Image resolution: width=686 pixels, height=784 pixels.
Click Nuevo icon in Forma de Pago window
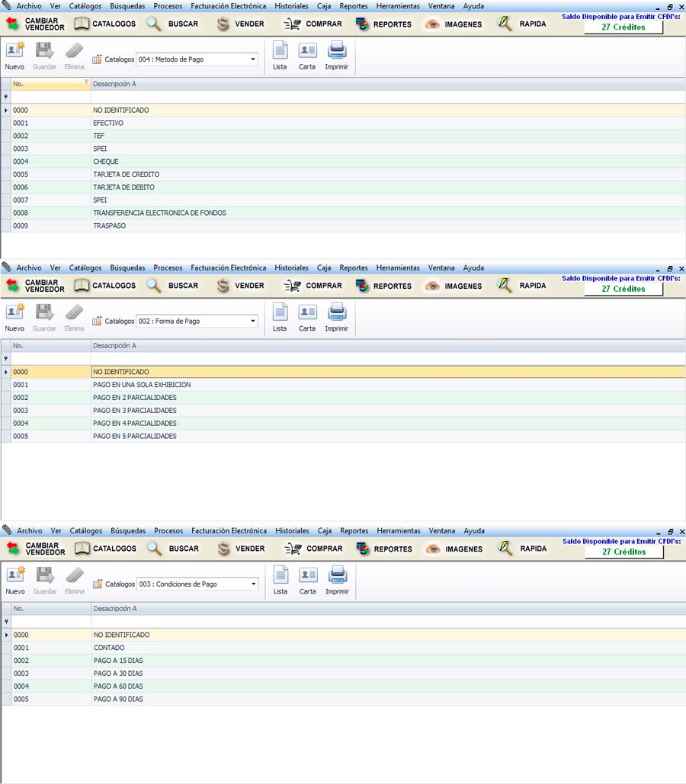pyautogui.click(x=14, y=312)
